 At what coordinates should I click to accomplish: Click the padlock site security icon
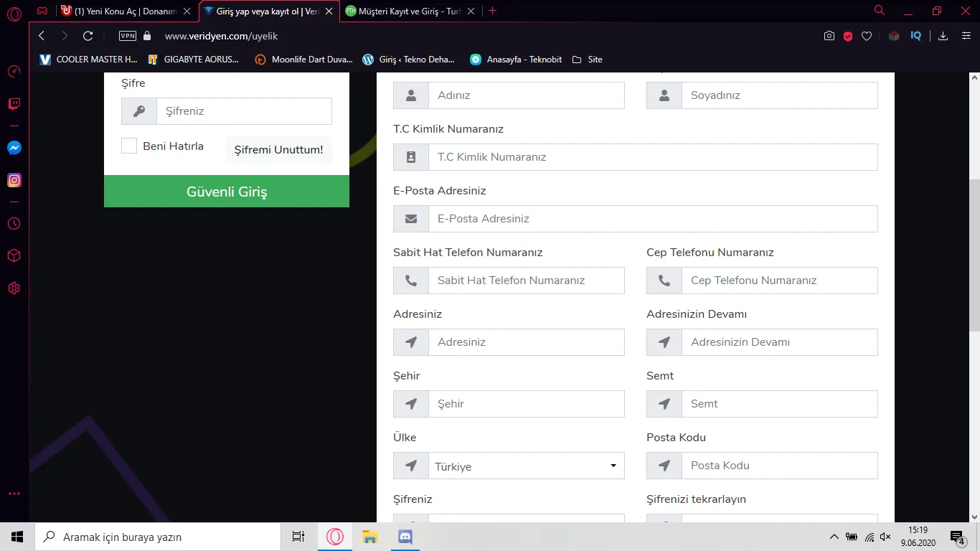tap(148, 36)
